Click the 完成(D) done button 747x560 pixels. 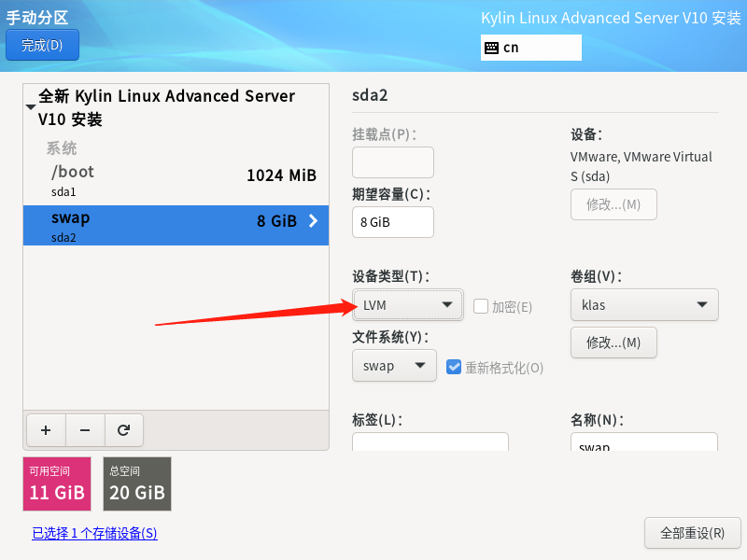42,45
